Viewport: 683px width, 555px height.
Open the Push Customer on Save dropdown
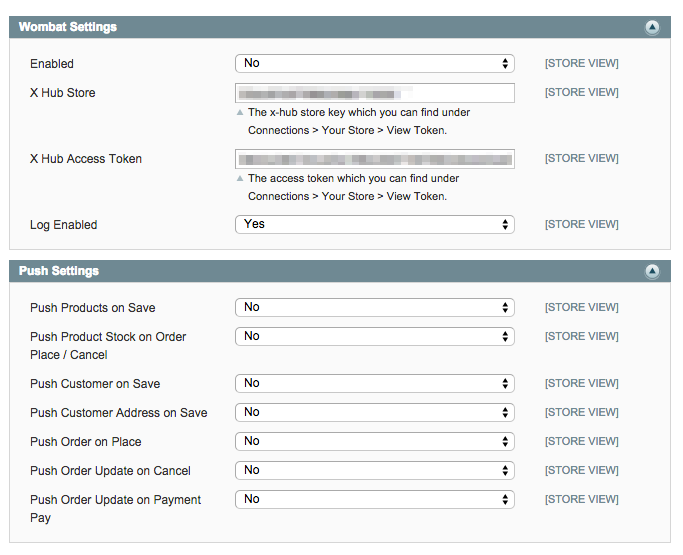click(375, 383)
